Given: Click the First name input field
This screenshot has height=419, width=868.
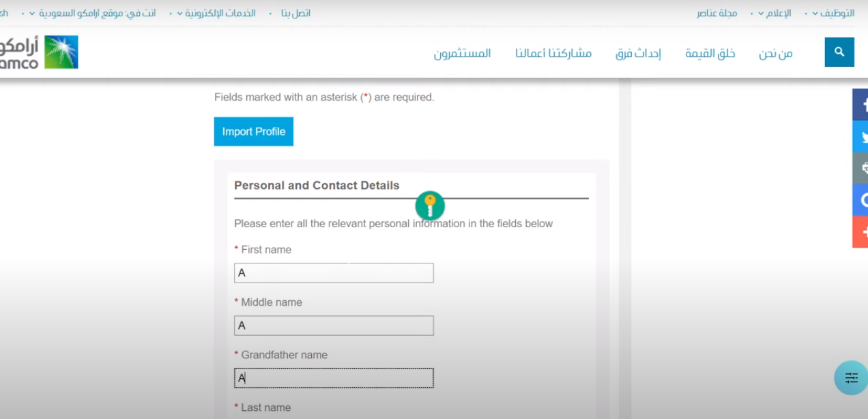Looking at the screenshot, I should (334, 273).
